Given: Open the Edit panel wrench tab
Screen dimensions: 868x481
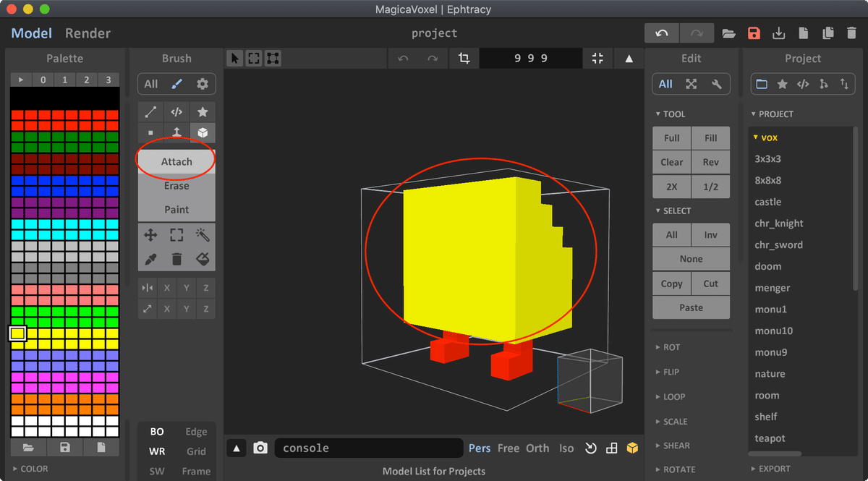Looking at the screenshot, I should click(717, 84).
